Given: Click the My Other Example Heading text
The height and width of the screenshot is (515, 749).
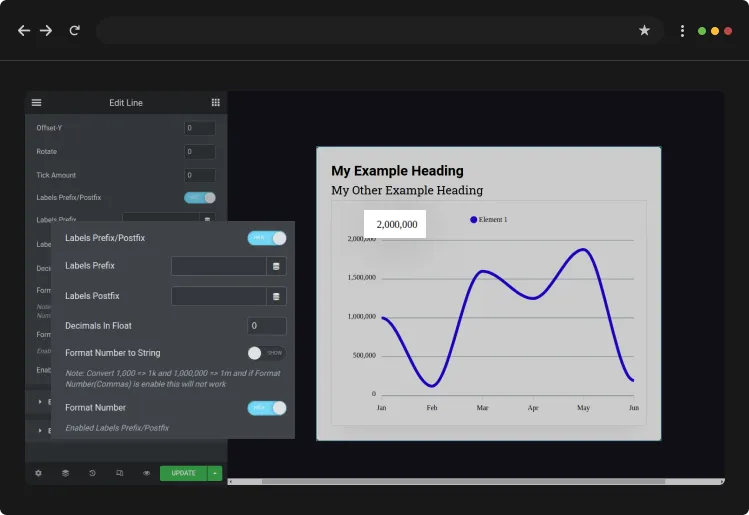Looking at the screenshot, I should pos(407,190).
